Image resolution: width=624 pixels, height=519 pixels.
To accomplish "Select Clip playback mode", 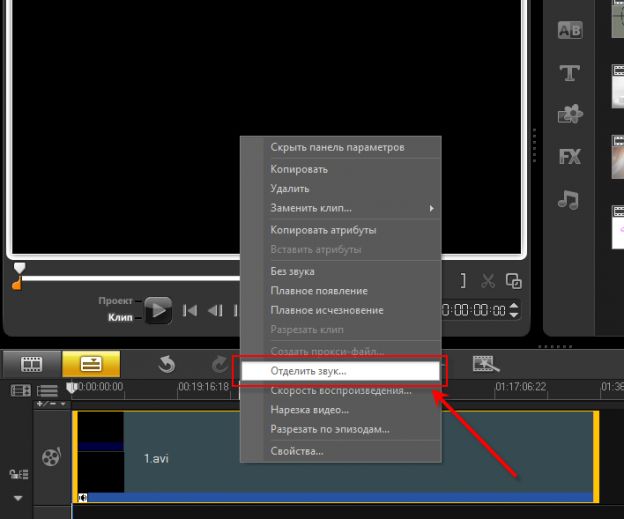I will 120,317.
